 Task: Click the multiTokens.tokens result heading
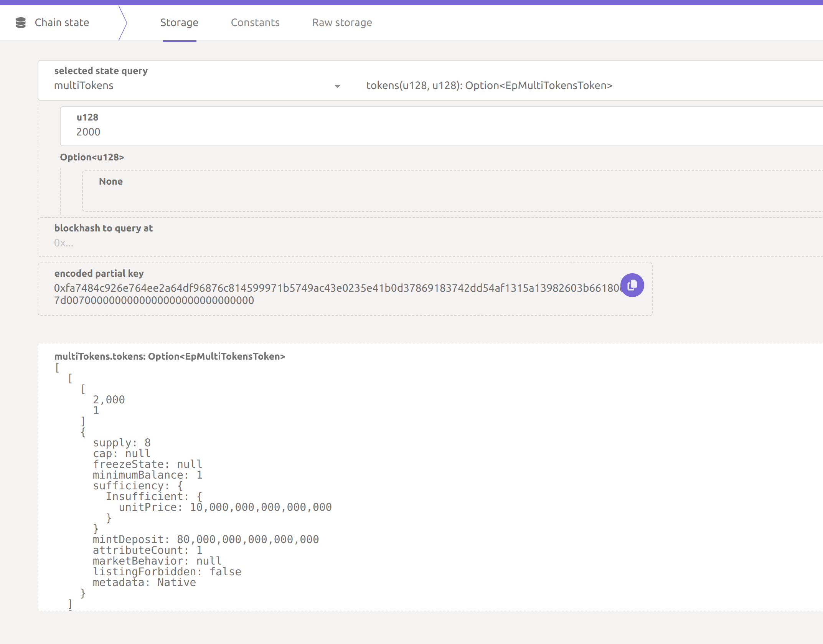170,356
